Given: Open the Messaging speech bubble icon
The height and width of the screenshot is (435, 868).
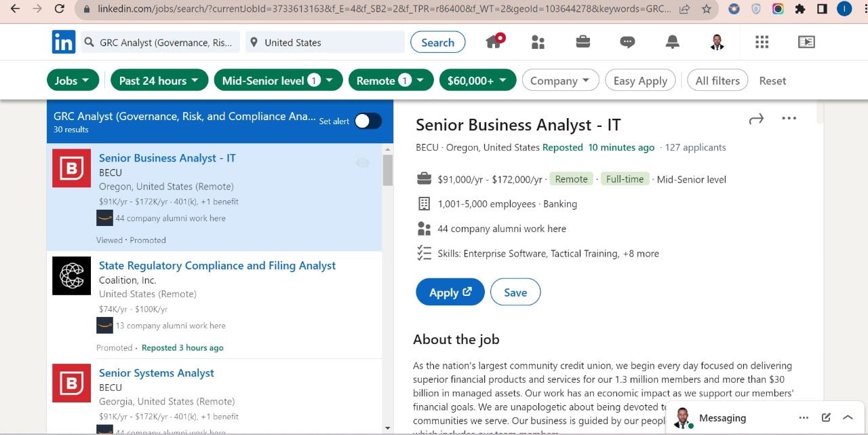Looking at the screenshot, I should 627,42.
